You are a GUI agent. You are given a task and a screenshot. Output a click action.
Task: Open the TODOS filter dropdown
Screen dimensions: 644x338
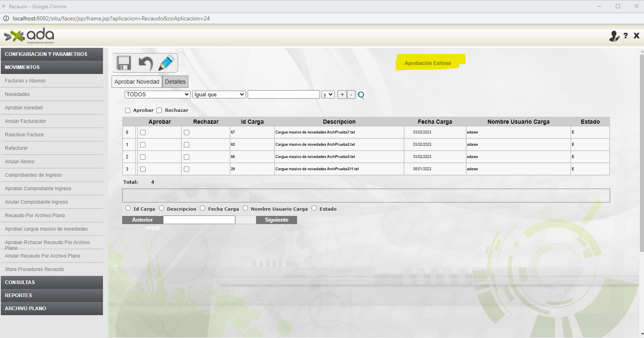point(157,94)
